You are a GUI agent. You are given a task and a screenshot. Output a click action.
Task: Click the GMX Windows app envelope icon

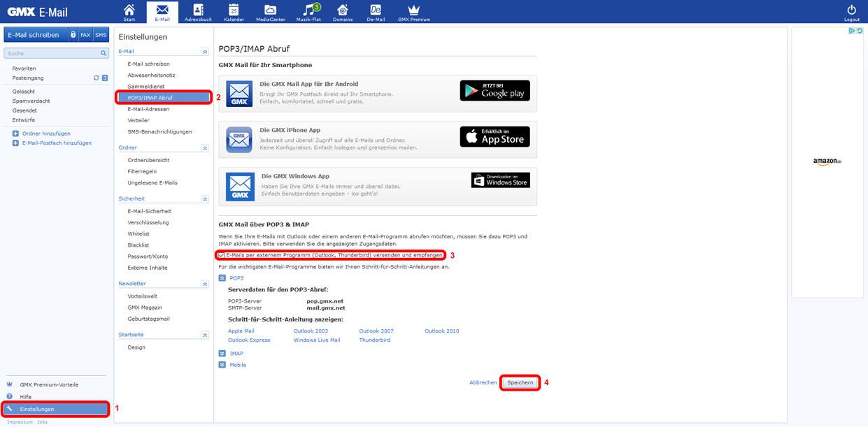coord(241,187)
